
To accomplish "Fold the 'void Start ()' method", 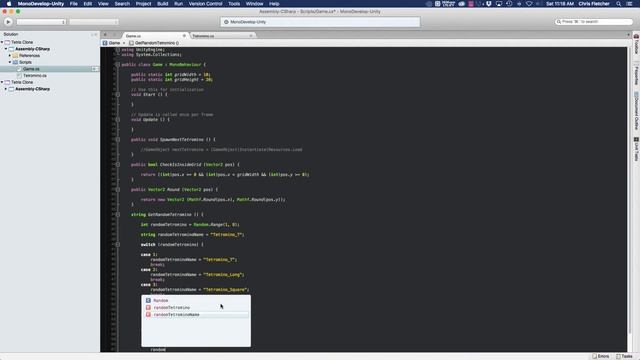I will 118,94.
